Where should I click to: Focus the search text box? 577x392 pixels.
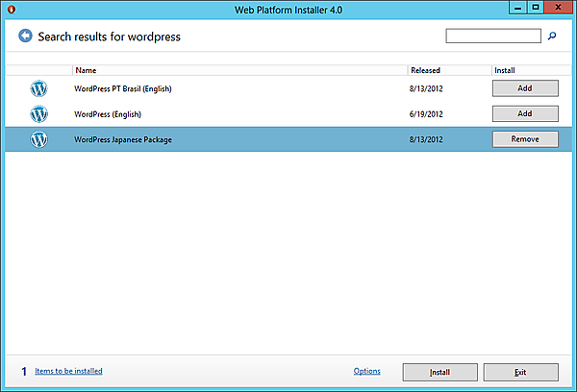[493, 37]
